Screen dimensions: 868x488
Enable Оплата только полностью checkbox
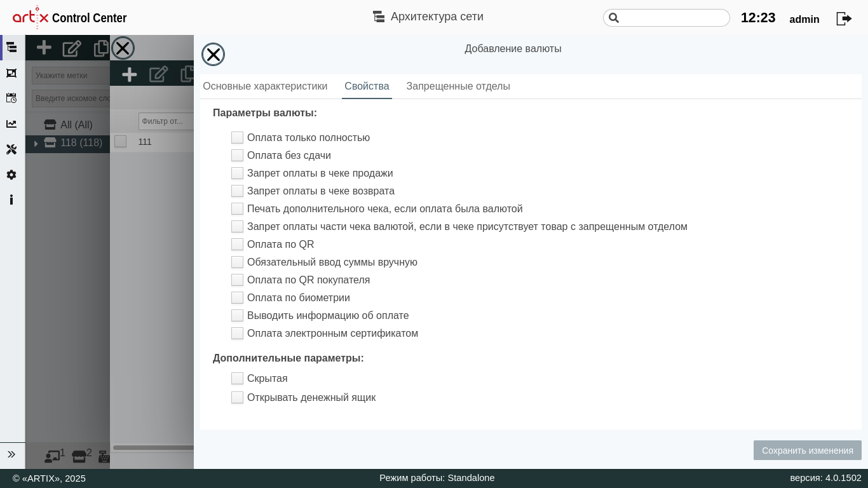click(x=237, y=138)
